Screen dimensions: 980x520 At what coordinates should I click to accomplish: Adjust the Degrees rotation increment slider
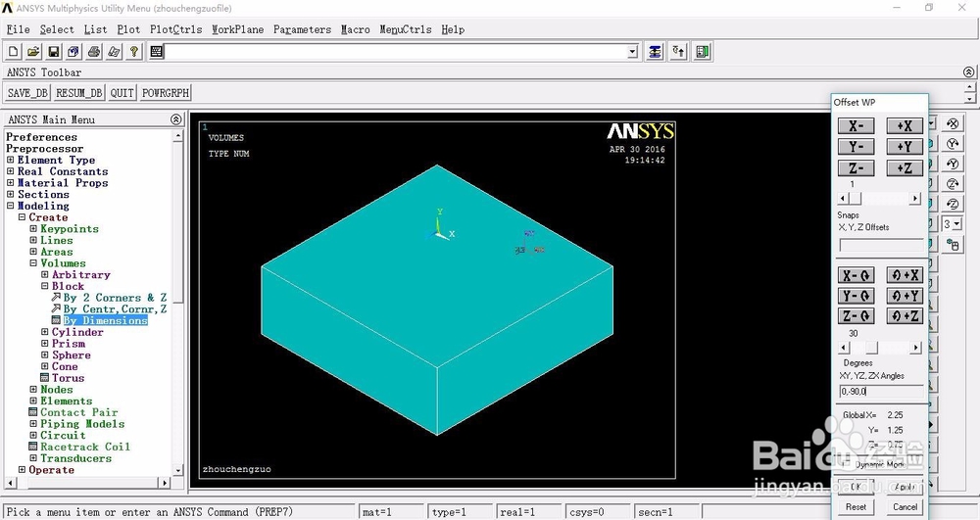[879, 348]
